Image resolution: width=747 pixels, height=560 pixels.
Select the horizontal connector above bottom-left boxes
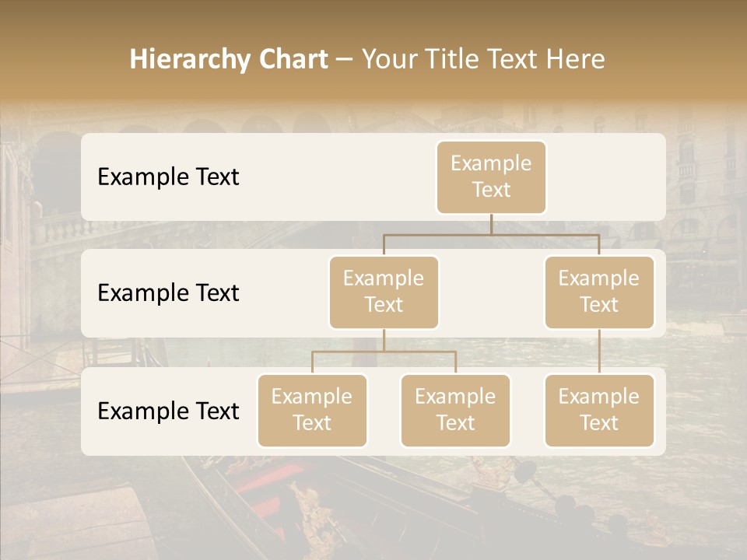(x=384, y=352)
